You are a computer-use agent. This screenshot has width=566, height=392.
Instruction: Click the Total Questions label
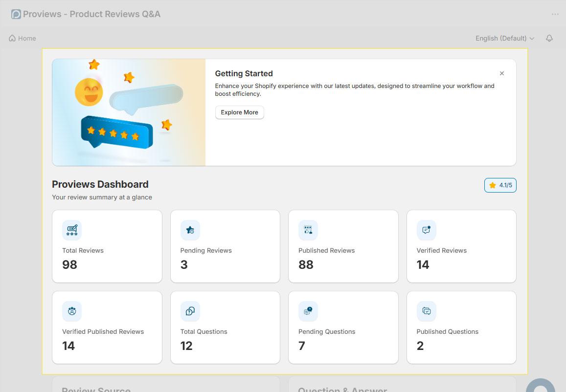click(x=204, y=332)
